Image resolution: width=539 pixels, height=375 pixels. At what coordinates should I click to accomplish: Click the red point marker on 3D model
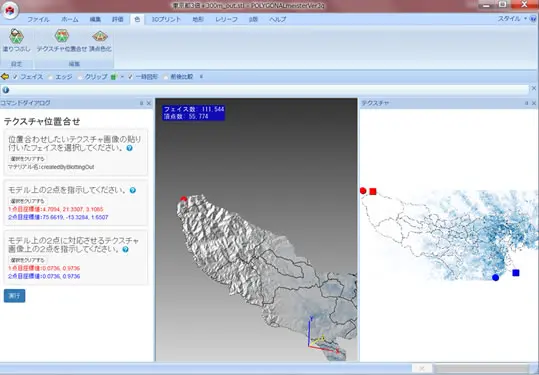pyautogui.click(x=184, y=199)
